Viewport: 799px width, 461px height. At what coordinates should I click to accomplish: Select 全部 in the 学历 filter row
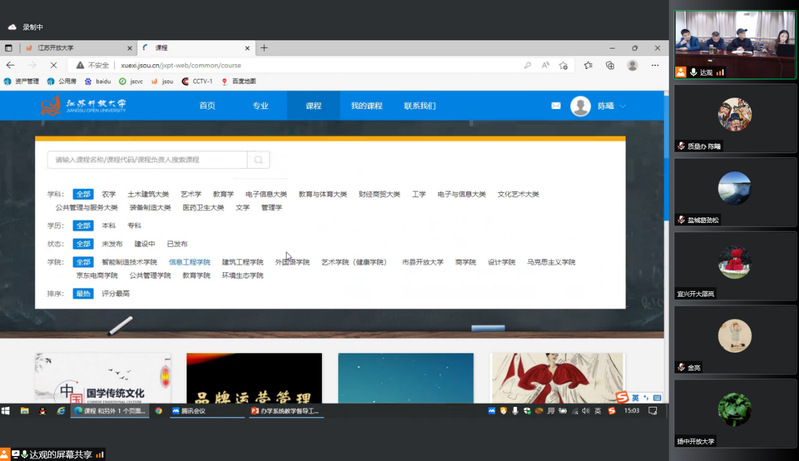click(x=83, y=226)
